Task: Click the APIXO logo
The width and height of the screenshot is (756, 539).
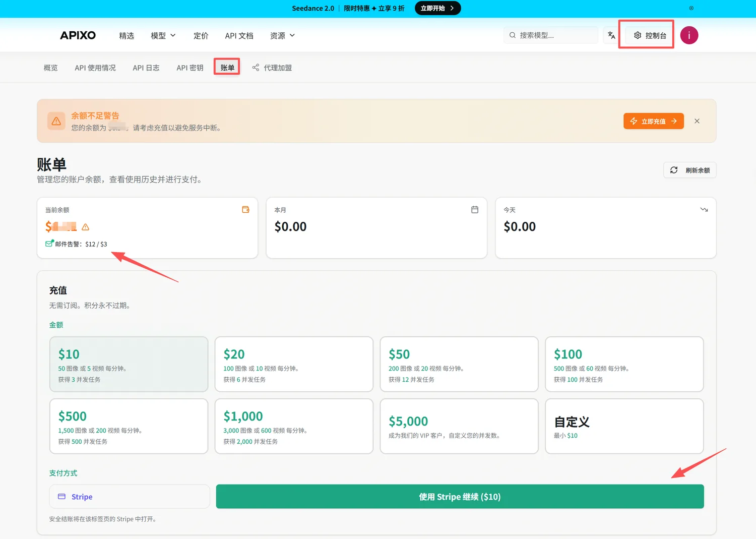Action: point(78,35)
